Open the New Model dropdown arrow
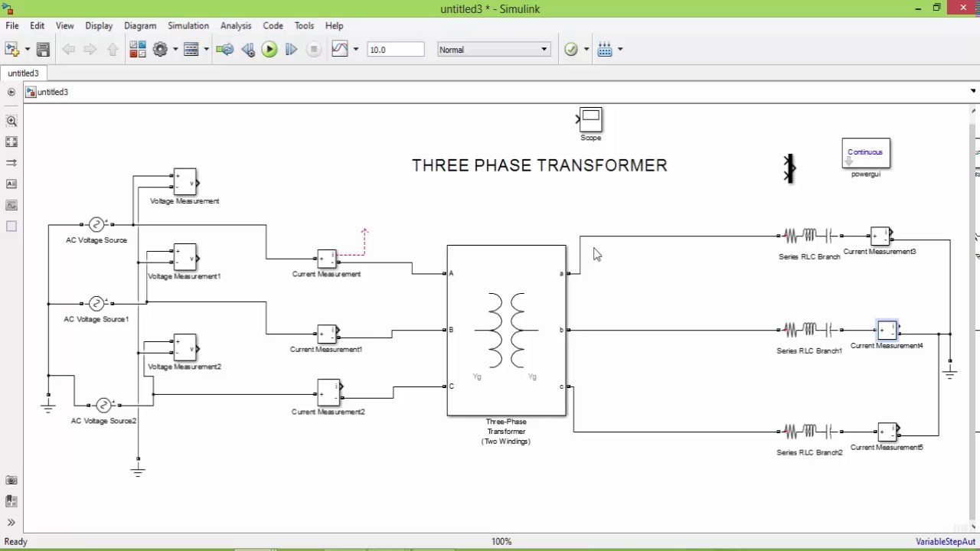This screenshot has height=551, width=980. coord(27,50)
